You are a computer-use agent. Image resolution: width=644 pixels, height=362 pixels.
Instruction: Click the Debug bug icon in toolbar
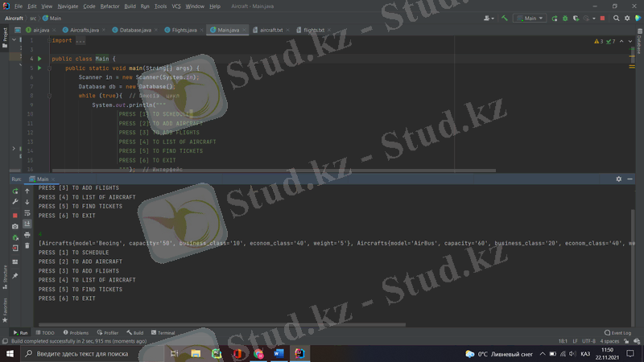565,18
